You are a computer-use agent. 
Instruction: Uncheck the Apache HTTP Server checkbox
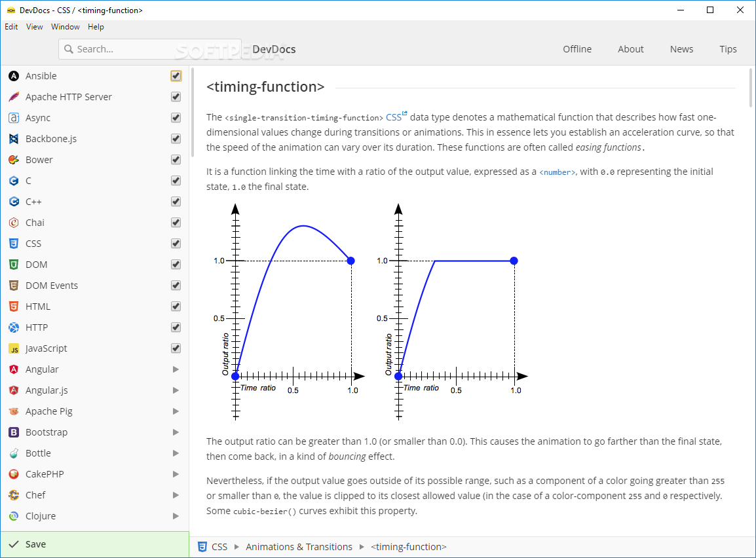(x=176, y=97)
